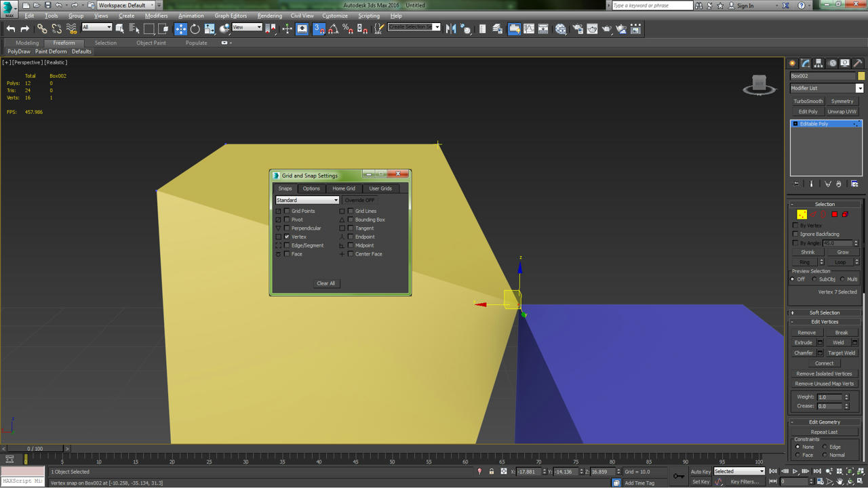This screenshot has width=868, height=488.
Task: Click the Target Weld button
Action: pos(842,352)
